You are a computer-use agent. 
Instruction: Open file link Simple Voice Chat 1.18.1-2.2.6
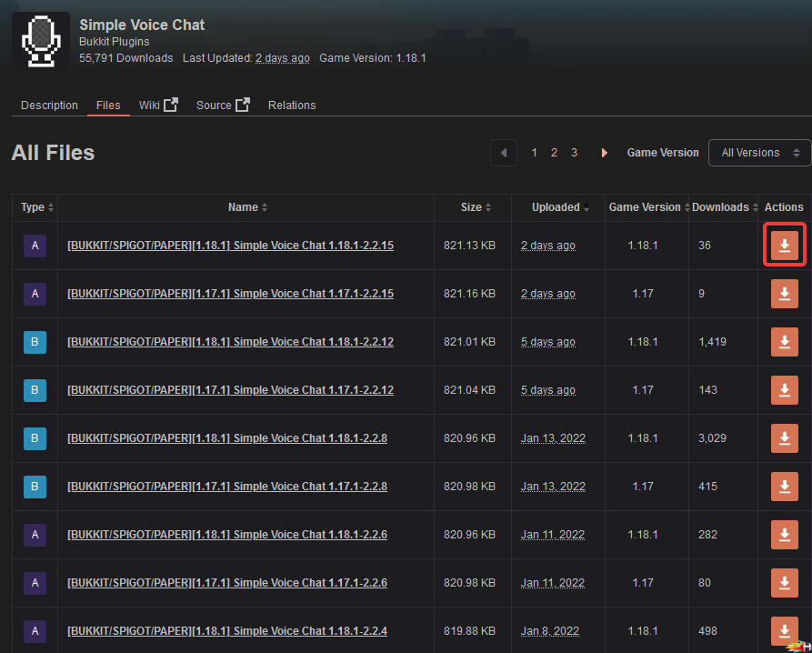point(227,535)
